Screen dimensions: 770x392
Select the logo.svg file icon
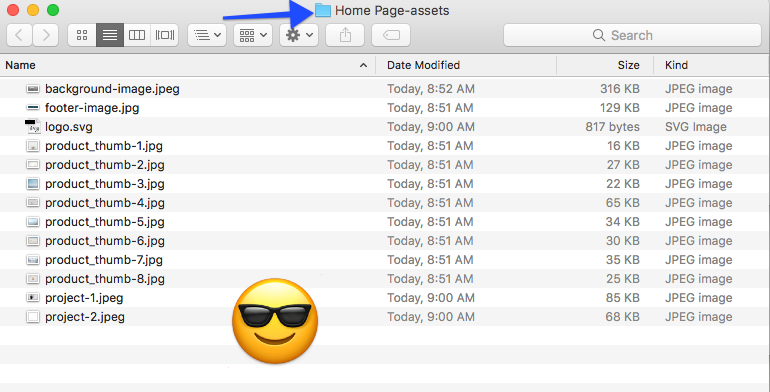33,127
